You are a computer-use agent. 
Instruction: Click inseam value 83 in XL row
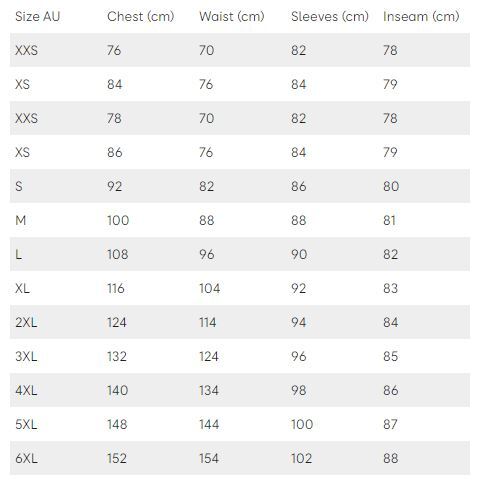[x=390, y=288]
